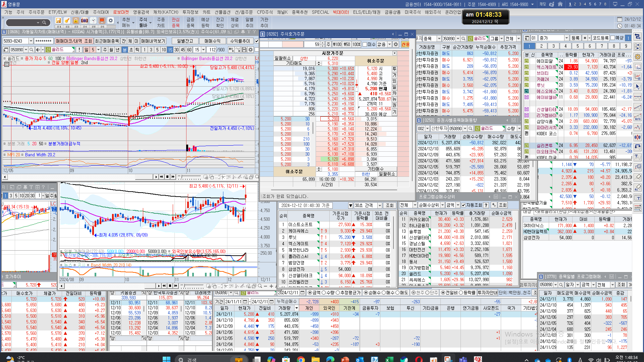The height and width of the screenshot is (362, 644).
Task: Select the 15-minute interval button in chart toolbar
Action: click(x=170, y=50)
